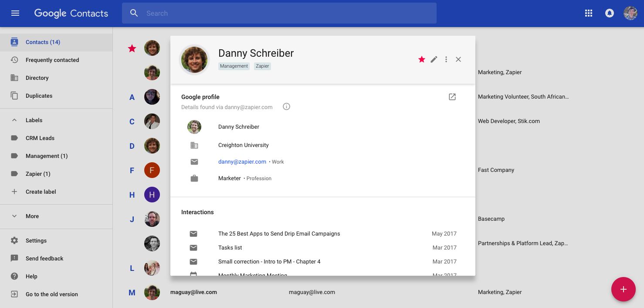Expand the More section in sidebar
The width and height of the screenshot is (644, 308).
point(14,216)
